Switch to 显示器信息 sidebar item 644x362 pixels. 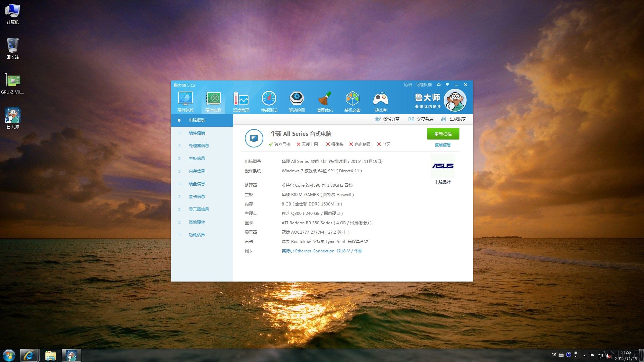click(x=202, y=209)
